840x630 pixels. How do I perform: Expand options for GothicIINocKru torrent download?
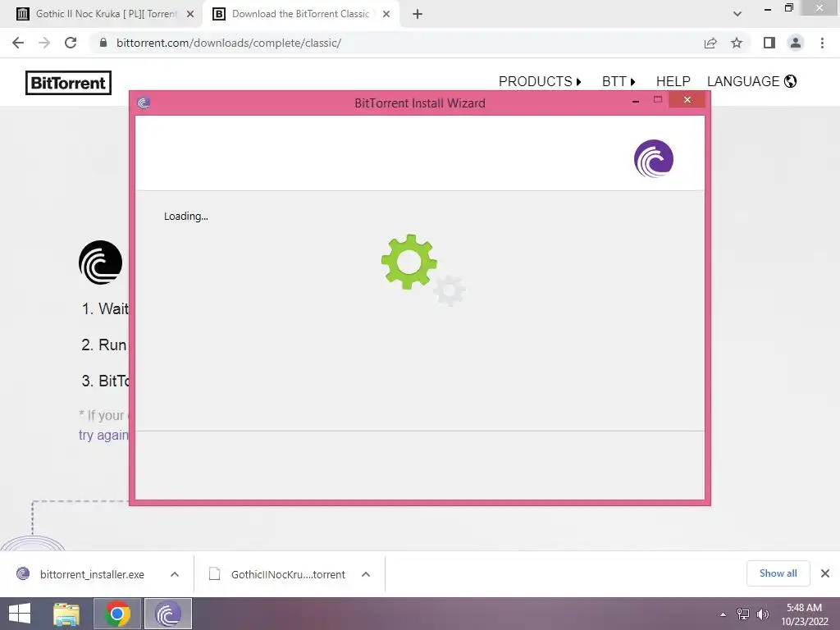366,574
